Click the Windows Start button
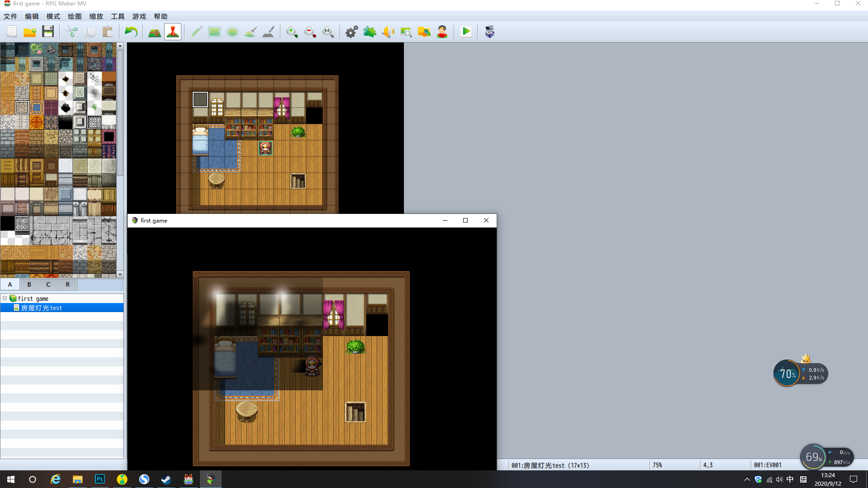The height and width of the screenshot is (488, 868). [x=11, y=479]
